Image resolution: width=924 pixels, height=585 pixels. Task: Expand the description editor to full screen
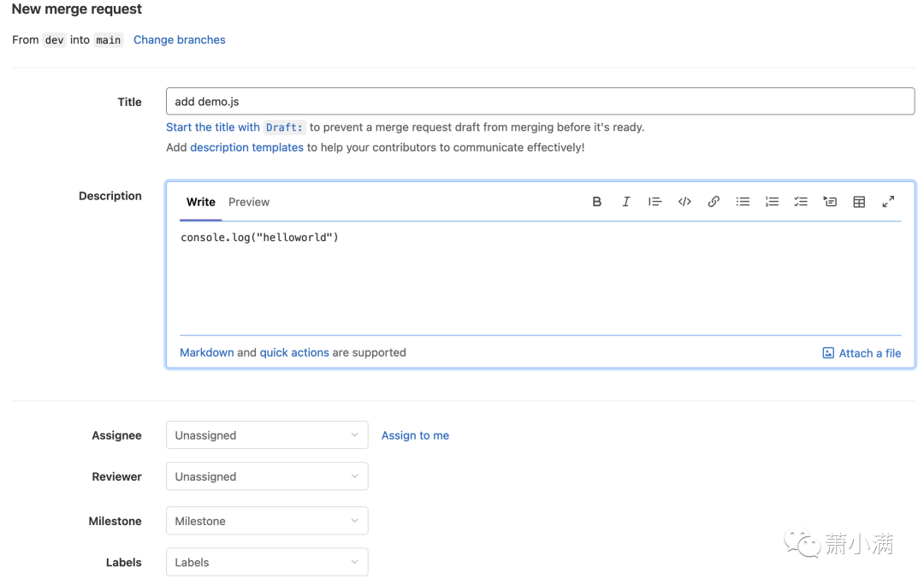pos(888,202)
